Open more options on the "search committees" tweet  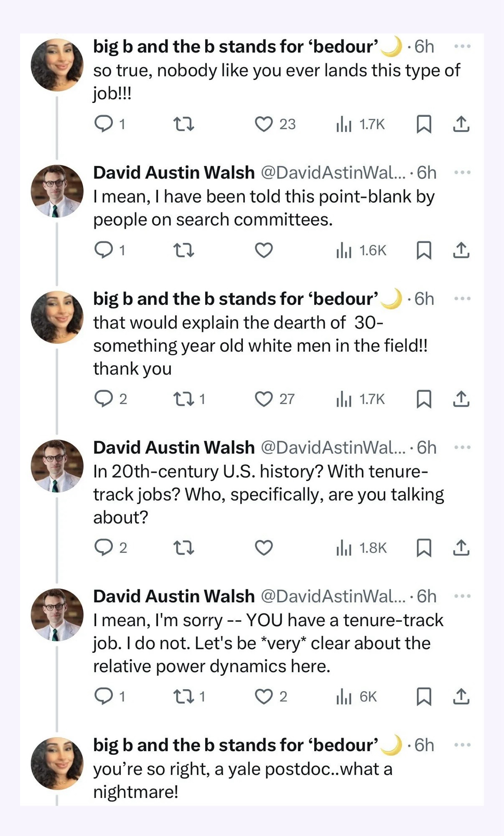pos(462,173)
